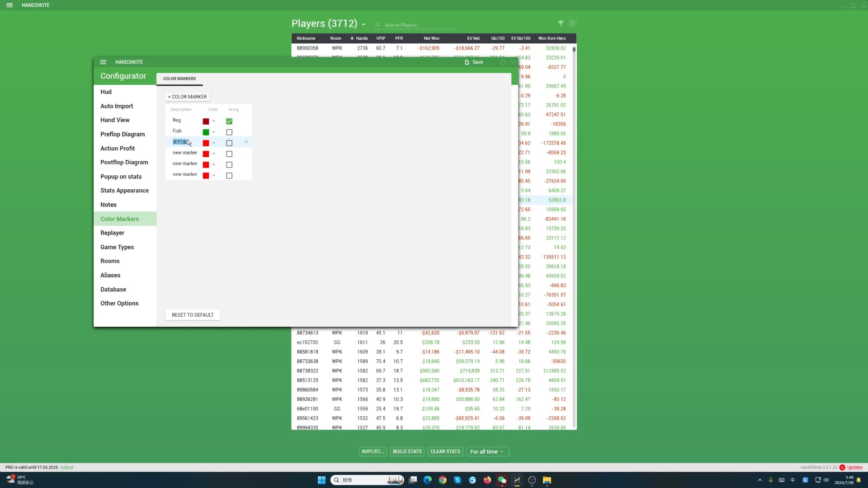Viewport: 868px width, 488px height.
Task: Open Other Options in Configurator
Action: 119,304
